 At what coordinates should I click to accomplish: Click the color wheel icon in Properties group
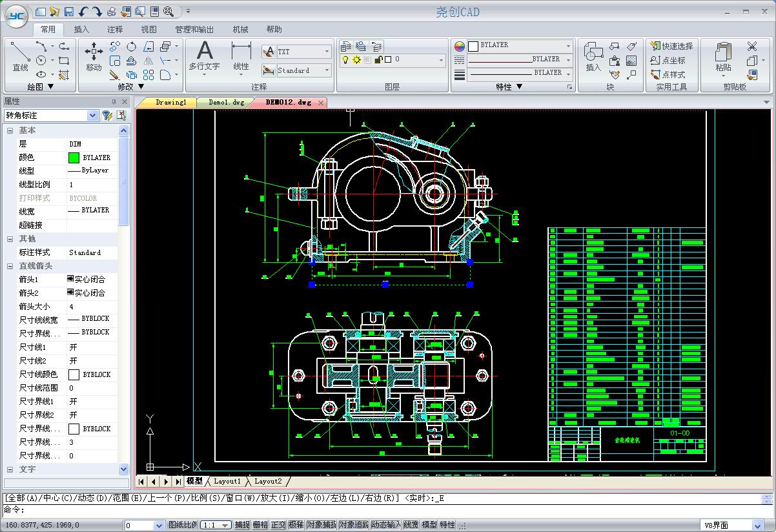[x=460, y=46]
